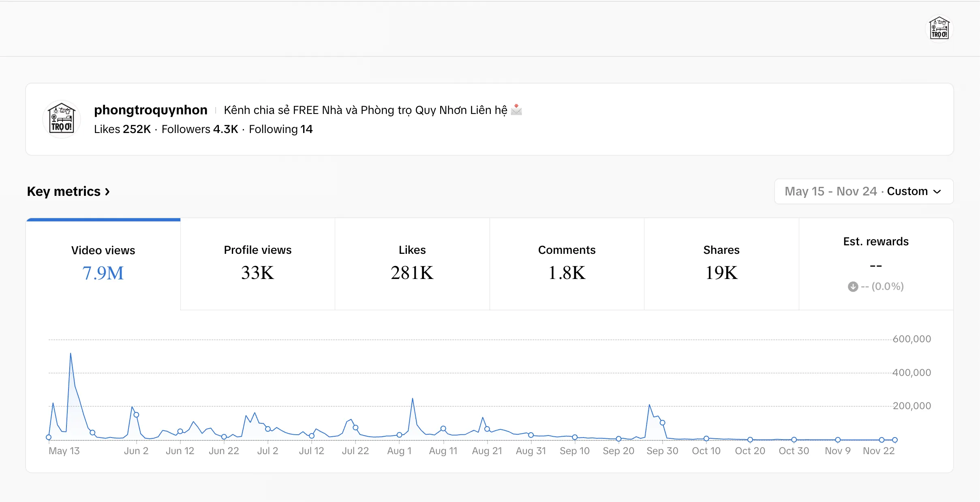Select the Est. rewards tab
The height and width of the screenshot is (502, 980).
pos(876,264)
